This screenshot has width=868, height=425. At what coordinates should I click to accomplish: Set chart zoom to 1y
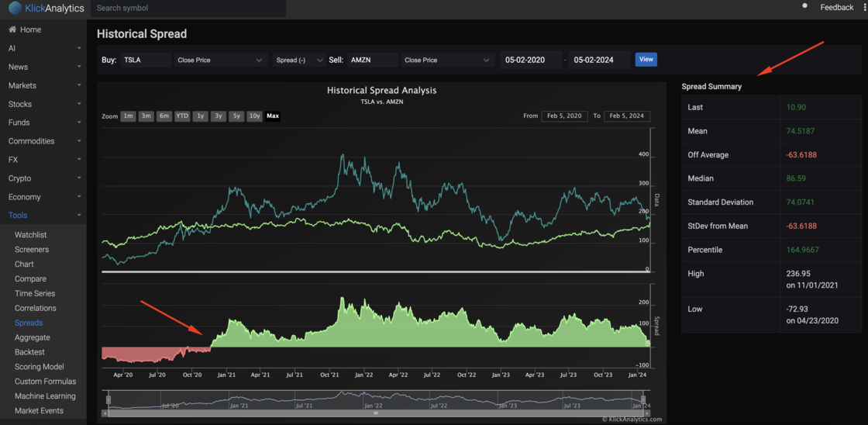tap(201, 116)
